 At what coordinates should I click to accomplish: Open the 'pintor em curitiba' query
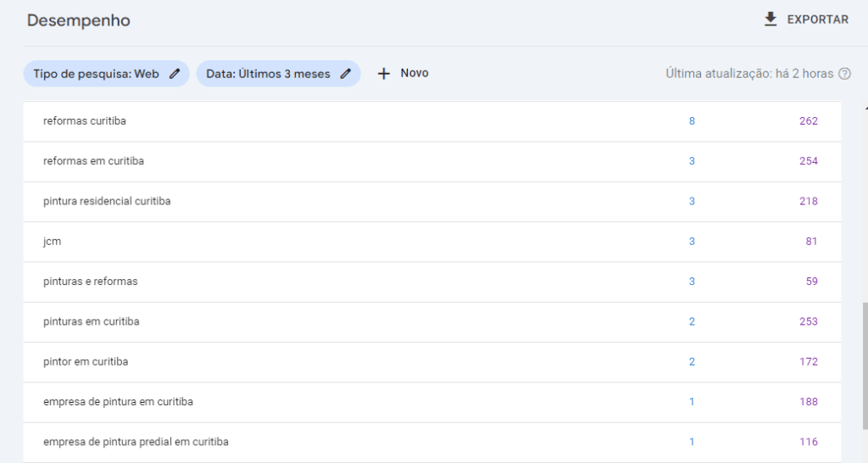pyautogui.click(x=86, y=362)
